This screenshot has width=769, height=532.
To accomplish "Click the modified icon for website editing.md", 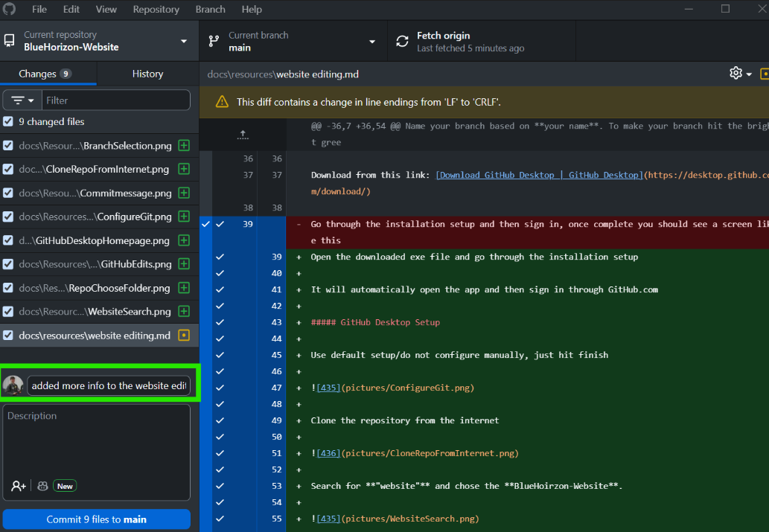I will pos(184,336).
